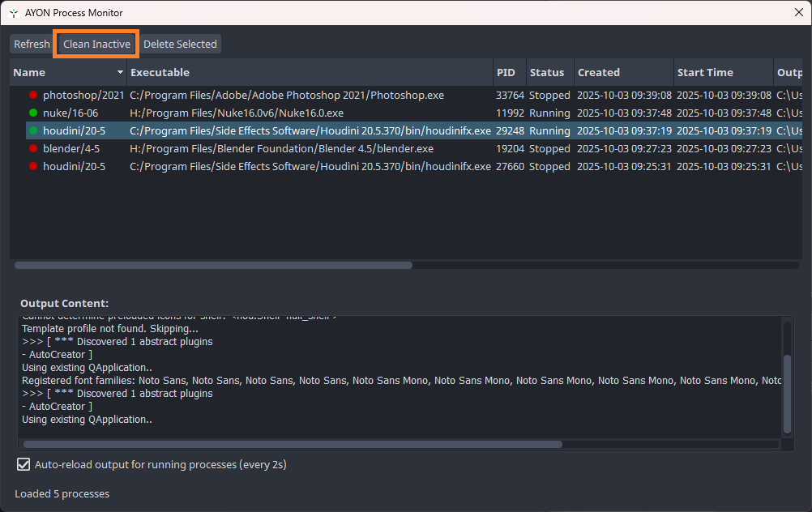Click Running status of nuke row
The height and width of the screenshot is (512, 812).
pyautogui.click(x=549, y=113)
